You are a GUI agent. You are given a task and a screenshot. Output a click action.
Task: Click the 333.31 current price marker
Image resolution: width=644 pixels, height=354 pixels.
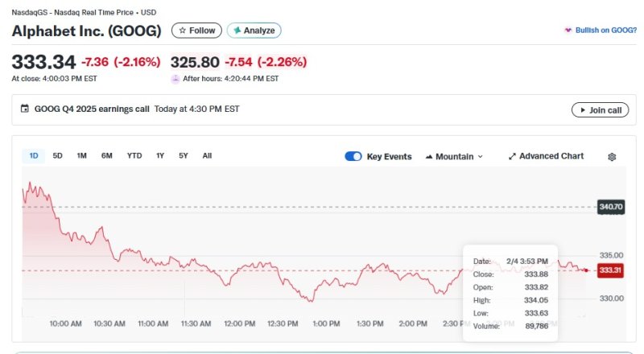coord(610,270)
